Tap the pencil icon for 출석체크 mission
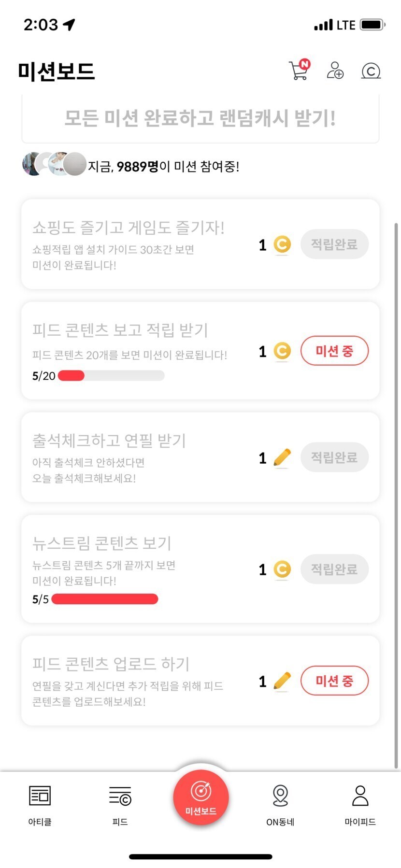Screen dimensions: 401x868 282,457
